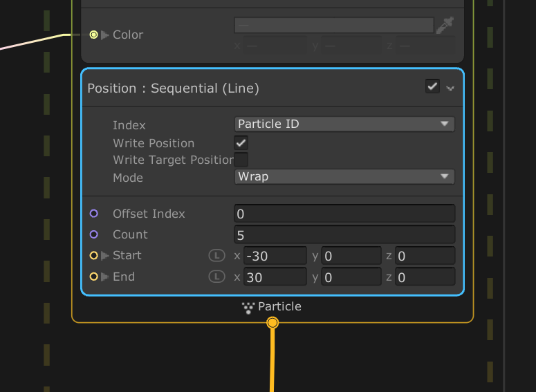Image resolution: width=536 pixels, height=392 pixels.
Task: Expand the Color property triangle
Action: pyautogui.click(x=105, y=35)
